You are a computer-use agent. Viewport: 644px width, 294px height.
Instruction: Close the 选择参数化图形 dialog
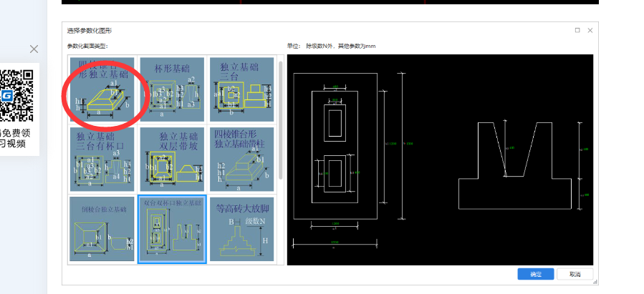[590, 30]
